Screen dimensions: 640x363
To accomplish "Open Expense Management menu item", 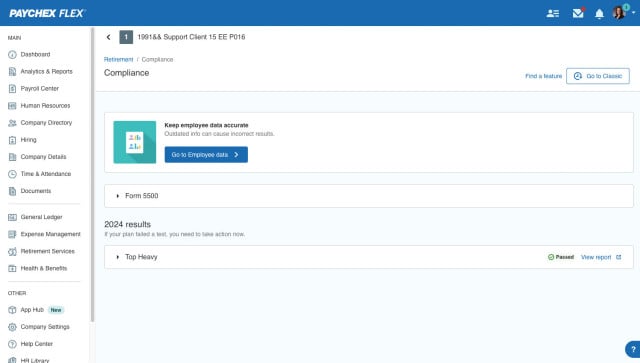I will coord(50,234).
